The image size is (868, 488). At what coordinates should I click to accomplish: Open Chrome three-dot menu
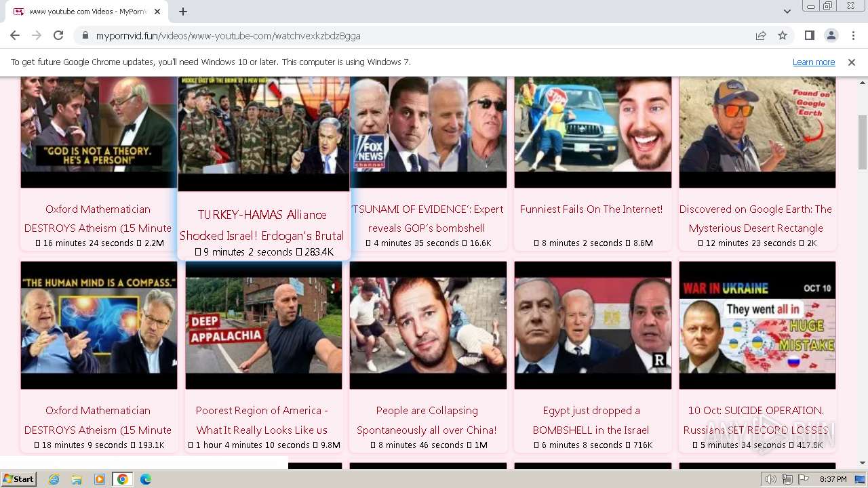(x=852, y=35)
